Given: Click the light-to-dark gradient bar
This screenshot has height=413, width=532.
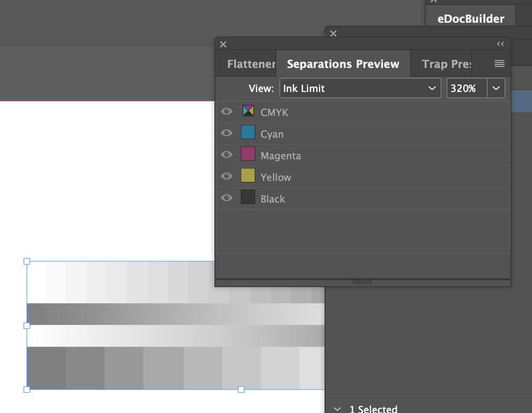Looking at the screenshot, I should point(176,336).
